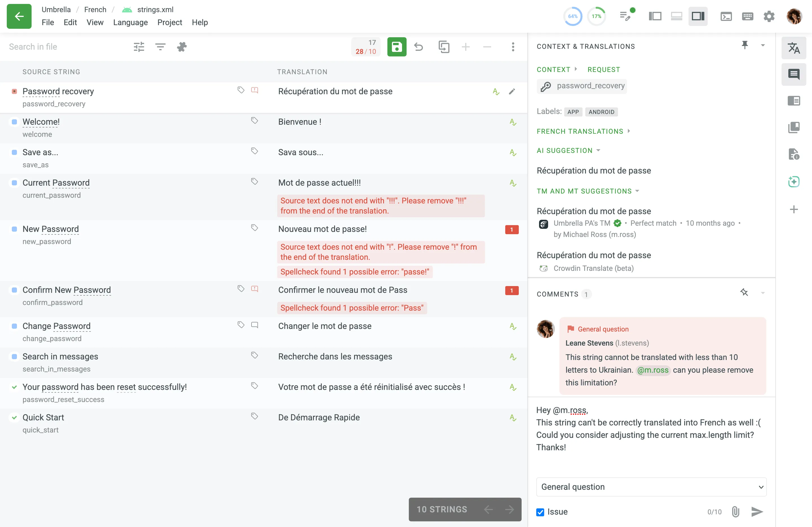Switch to side-by-side editor view mode
Image resolution: width=812 pixels, height=527 pixels.
(x=655, y=16)
